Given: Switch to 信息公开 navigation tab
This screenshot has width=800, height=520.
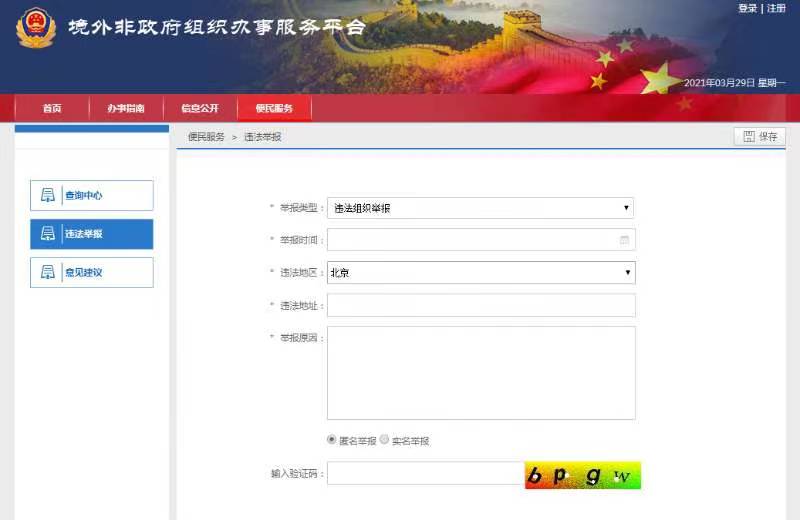Looking at the screenshot, I should [x=200, y=108].
